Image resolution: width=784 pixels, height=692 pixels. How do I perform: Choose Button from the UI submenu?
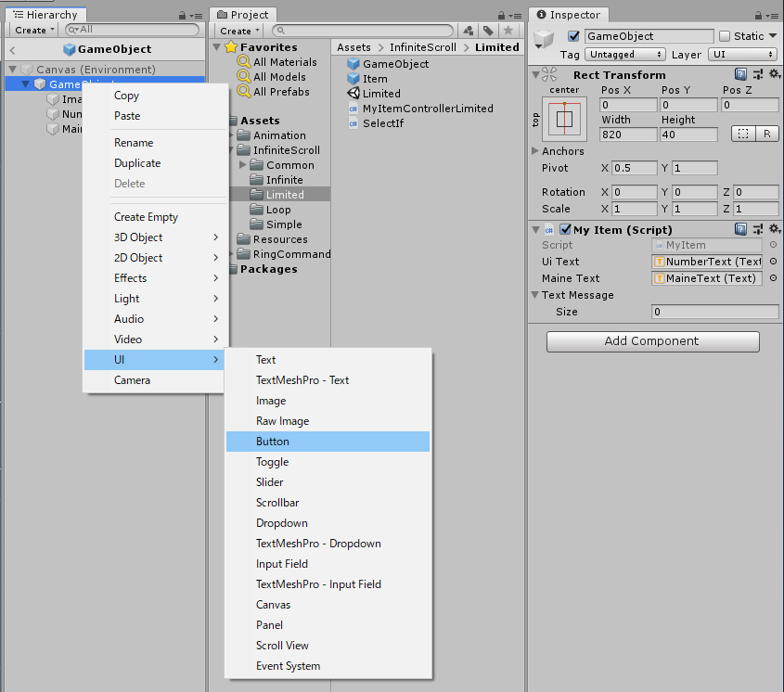(x=328, y=442)
